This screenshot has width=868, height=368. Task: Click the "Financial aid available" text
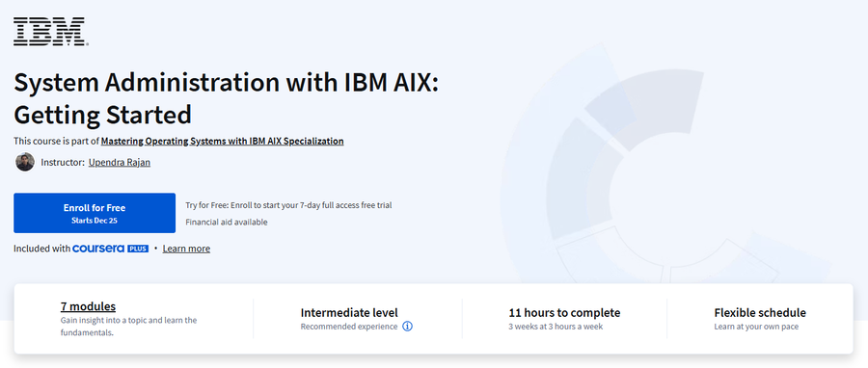click(227, 223)
